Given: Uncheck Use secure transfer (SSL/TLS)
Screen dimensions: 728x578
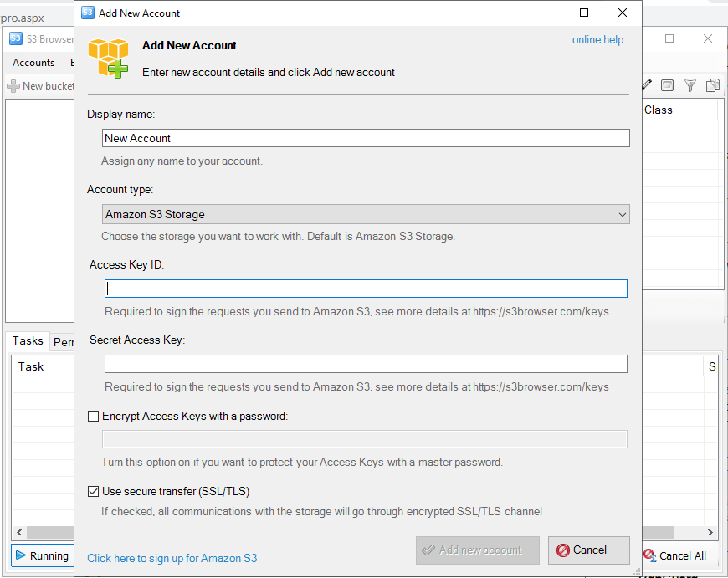Looking at the screenshot, I should coord(93,491).
